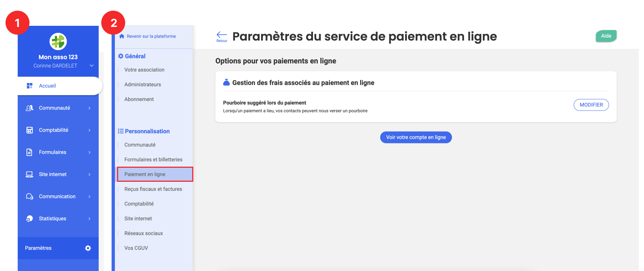Expand the Formulaires submenu arrow
Screen dimensions: 644x271
(x=89, y=152)
